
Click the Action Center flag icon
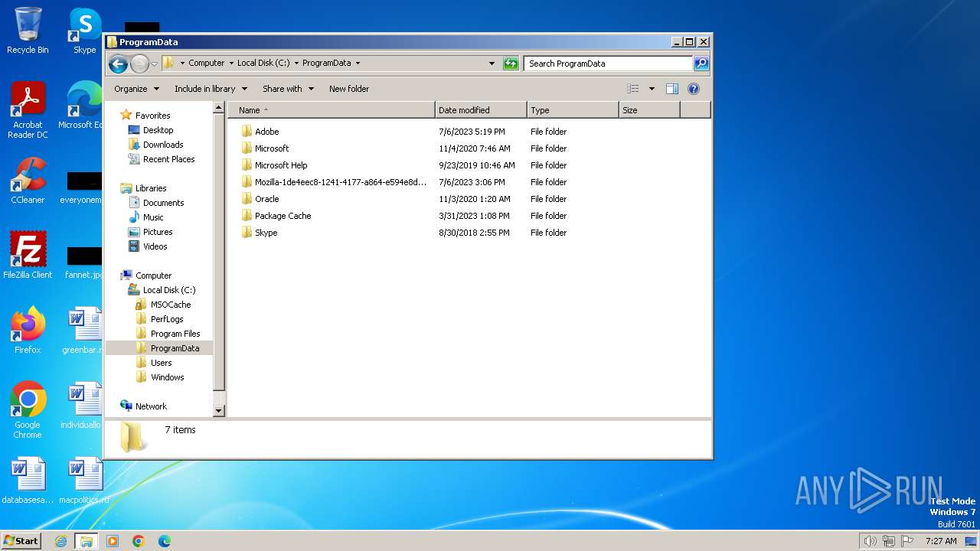pyautogui.click(x=906, y=541)
